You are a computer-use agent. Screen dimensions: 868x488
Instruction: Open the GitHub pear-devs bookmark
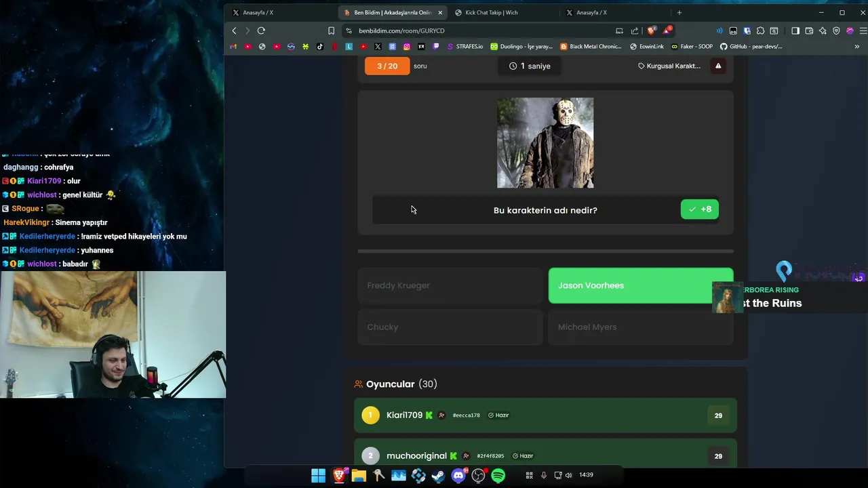tap(751, 47)
